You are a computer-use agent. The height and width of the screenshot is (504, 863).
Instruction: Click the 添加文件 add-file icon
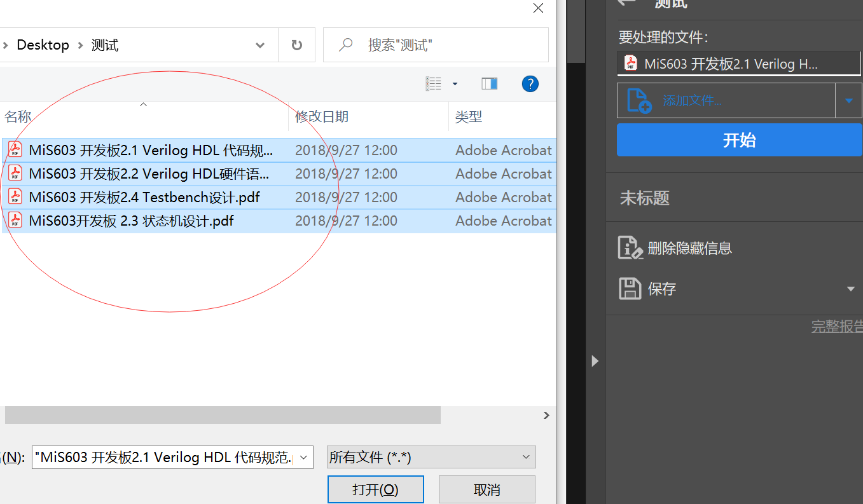pos(639,100)
